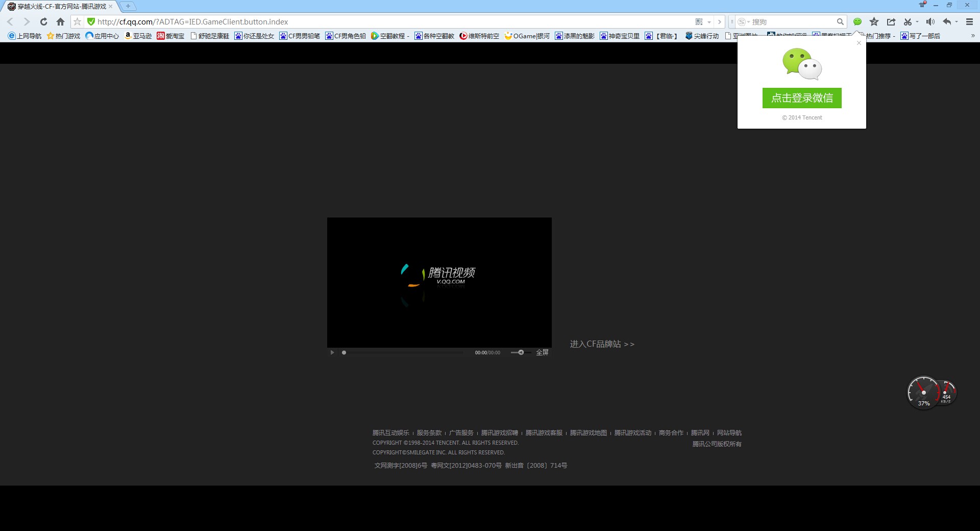Viewport: 980px width, 531px height.
Task: Open a new tab with the plus button
Action: (x=128, y=6)
